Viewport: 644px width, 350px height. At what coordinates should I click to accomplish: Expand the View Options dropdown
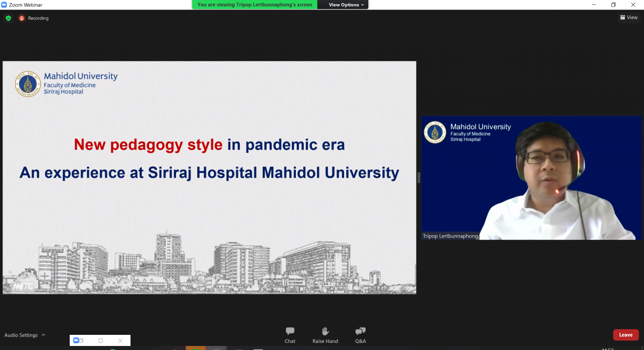click(346, 5)
